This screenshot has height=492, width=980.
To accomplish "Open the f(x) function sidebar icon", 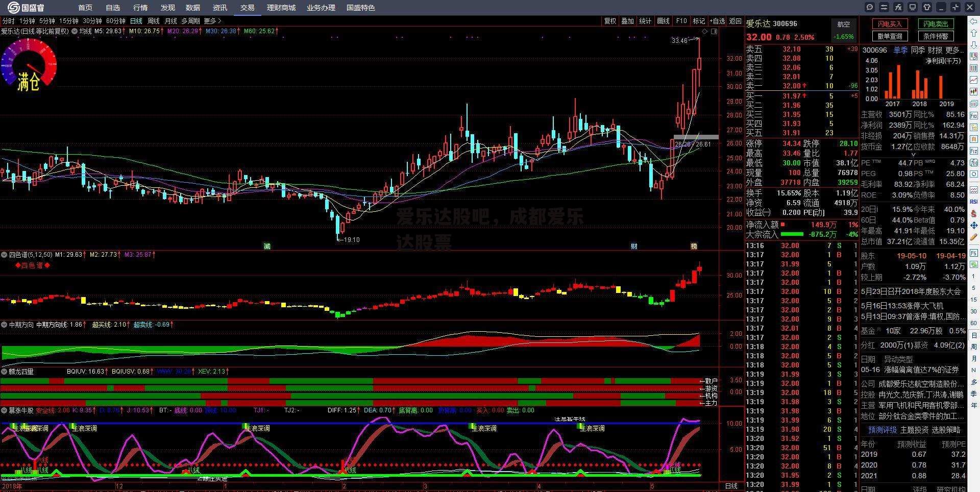I will 974,163.
